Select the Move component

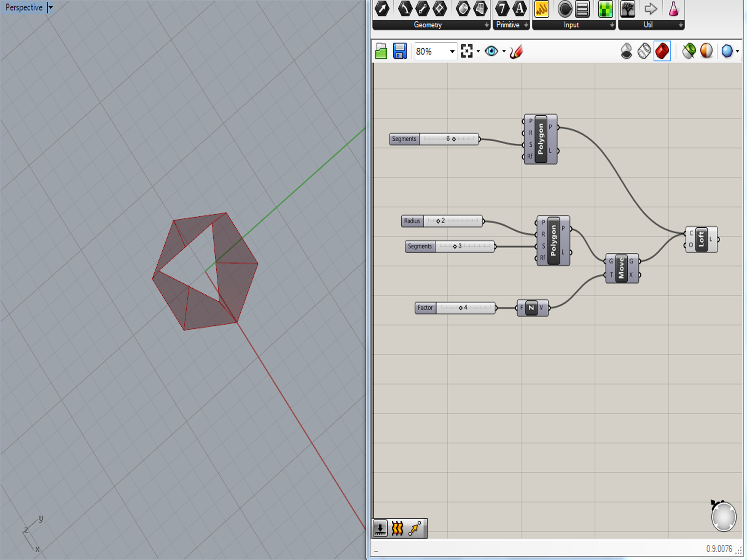point(622,268)
